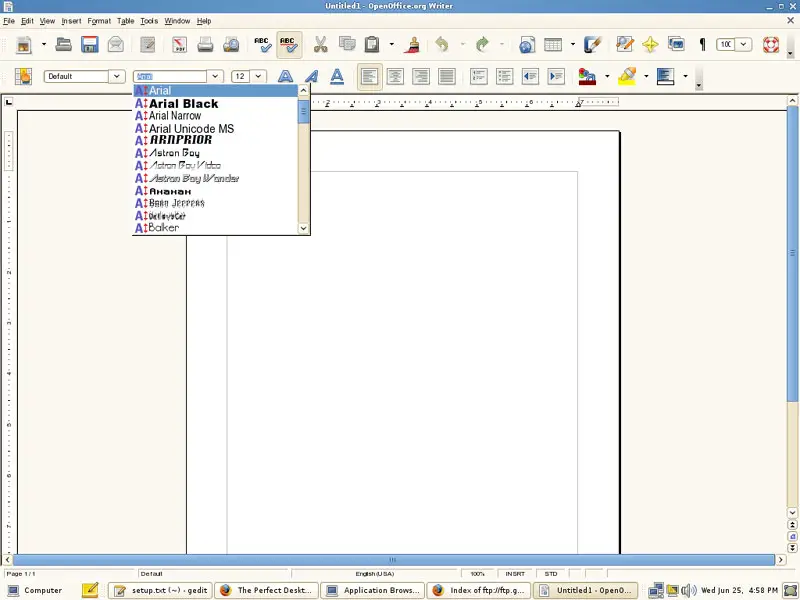Open the Format menu

pyautogui.click(x=99, y=21)
